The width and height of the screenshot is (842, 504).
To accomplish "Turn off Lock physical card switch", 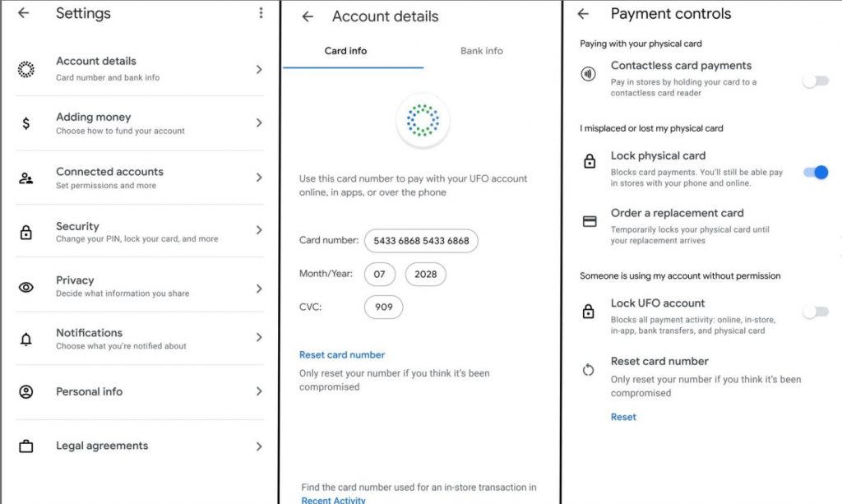I will point(815,173).
